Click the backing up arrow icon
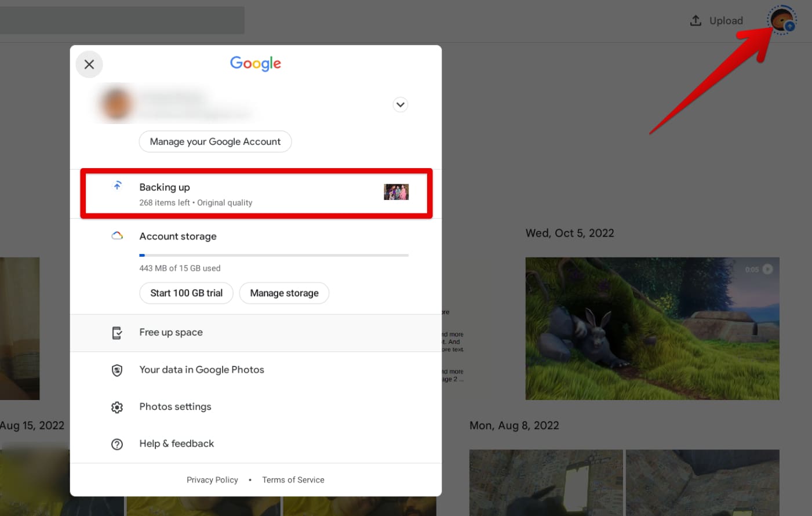 point(117,186)
